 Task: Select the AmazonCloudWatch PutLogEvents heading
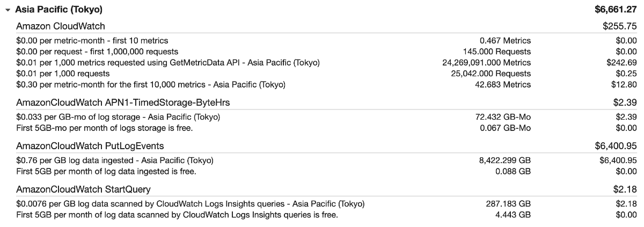pos(90,145)
